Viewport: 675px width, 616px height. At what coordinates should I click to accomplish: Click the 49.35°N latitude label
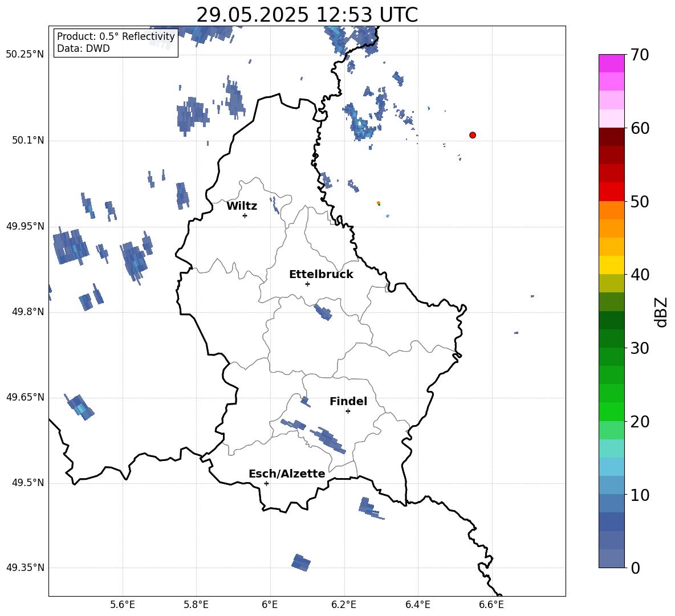click(25, 568)
